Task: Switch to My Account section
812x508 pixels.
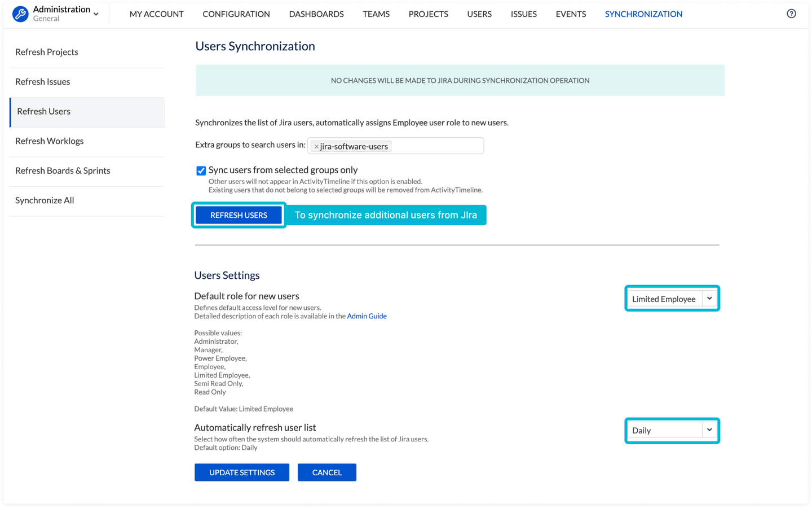Action: (x=156, y=14)
